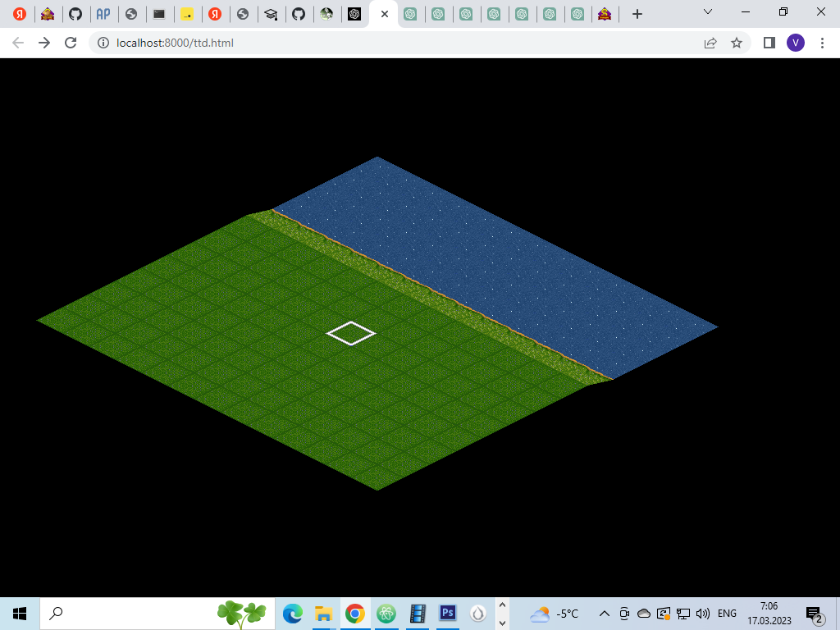
Task: Open the weather widget showing -5°C
Action: pos(554,614)
